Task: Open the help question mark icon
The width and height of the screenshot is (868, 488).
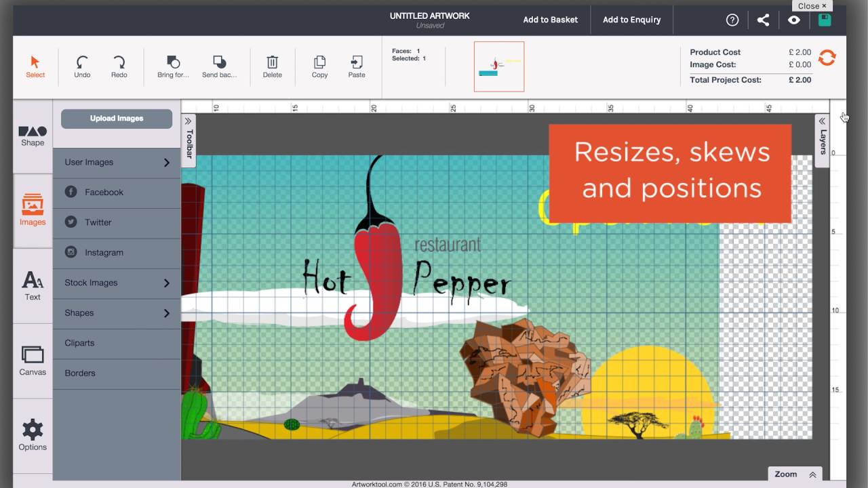Action: (732, 20)
